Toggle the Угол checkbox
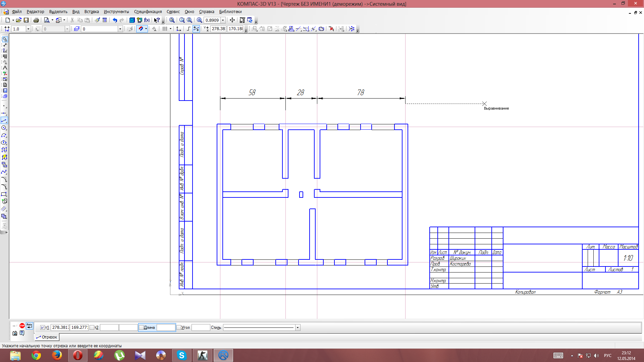Screen dimensions: 644x362 pos(179,327)
